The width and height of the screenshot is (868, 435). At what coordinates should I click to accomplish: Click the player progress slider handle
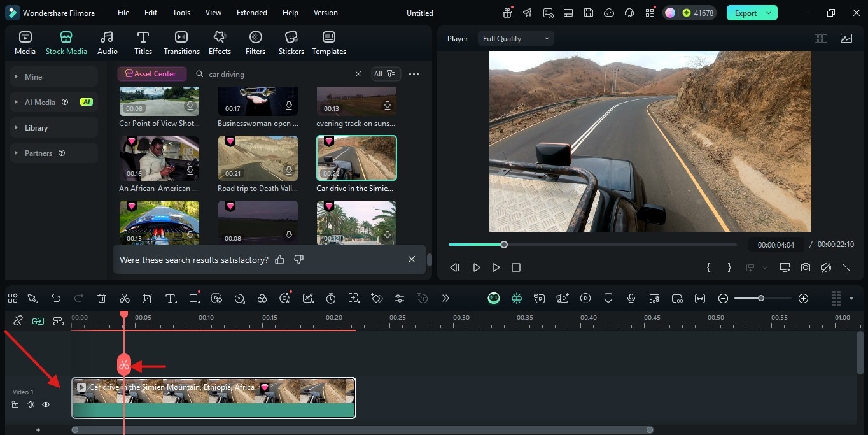(504, 245)
